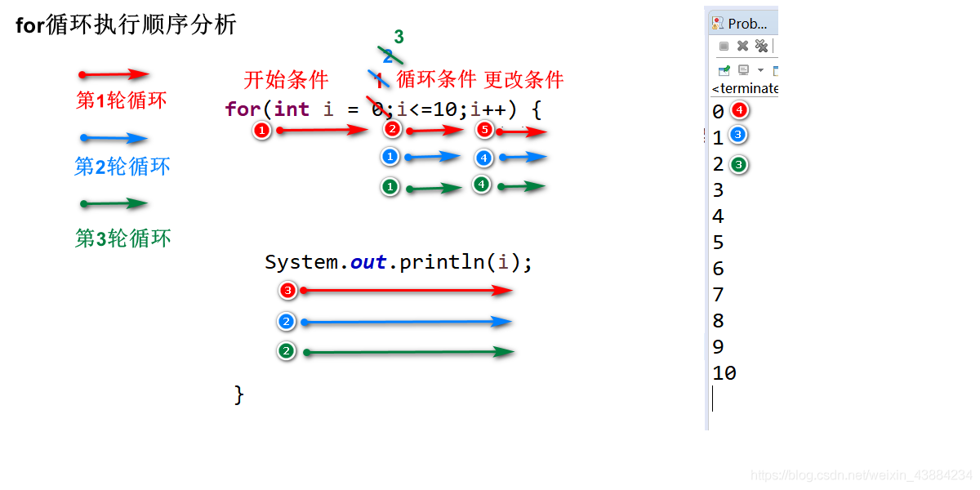Screen dimensions: 980x490
Task: Click Remove All Terminated Launches double-X icon
Action: click(x=761, y=47)
